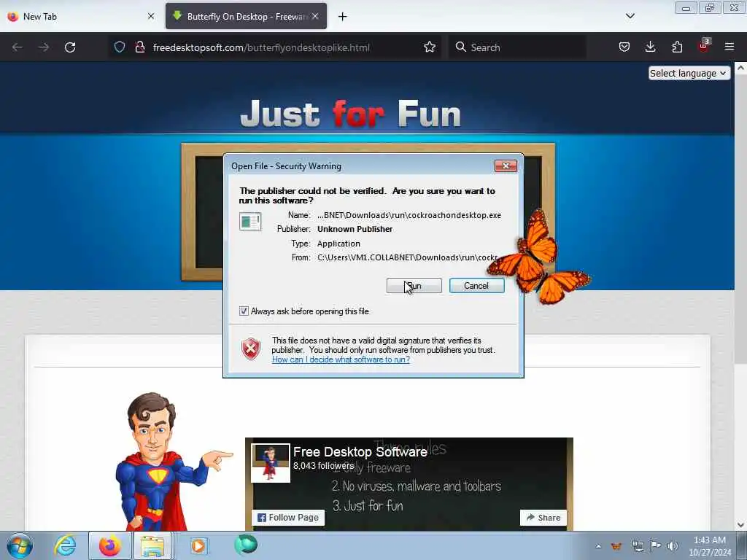
Task: Click the Free Desktop Software profile thumbnail
Action: pos(271,463)
